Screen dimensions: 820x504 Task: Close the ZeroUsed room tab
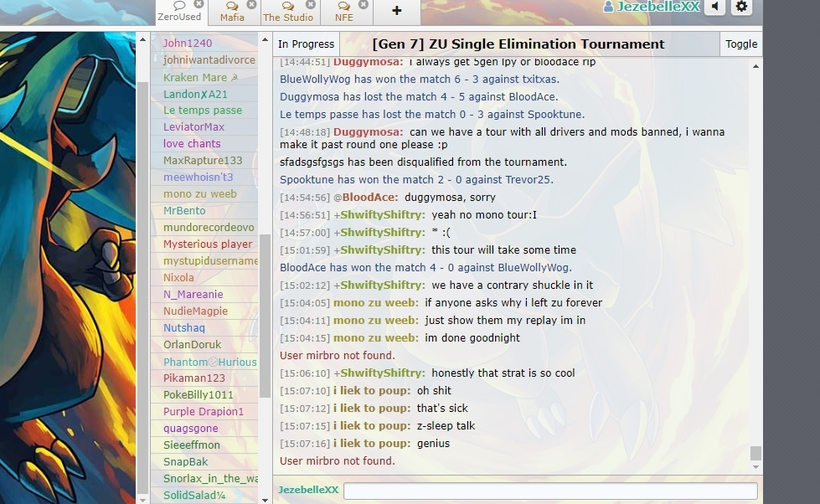pos(199,4)
